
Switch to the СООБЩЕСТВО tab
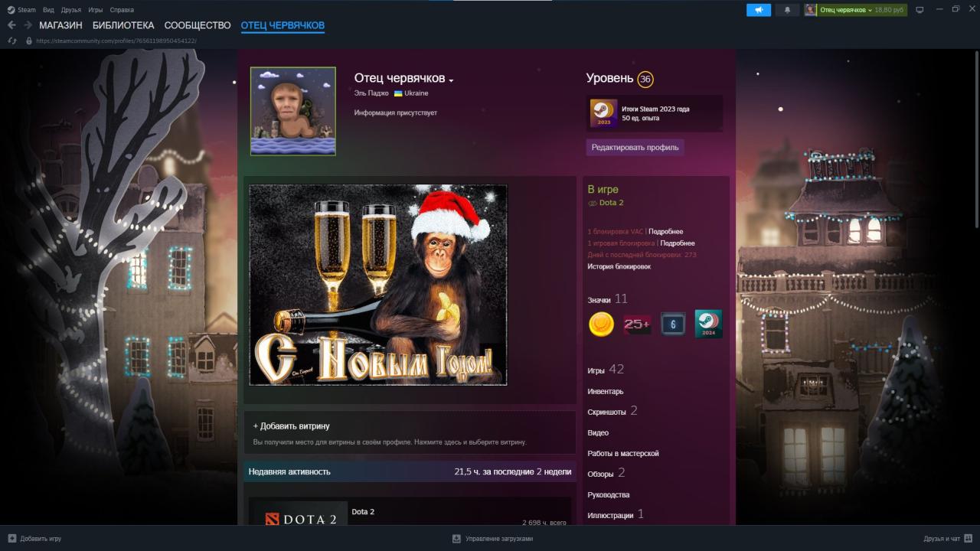pyautogui.click(x=198, y=25)
